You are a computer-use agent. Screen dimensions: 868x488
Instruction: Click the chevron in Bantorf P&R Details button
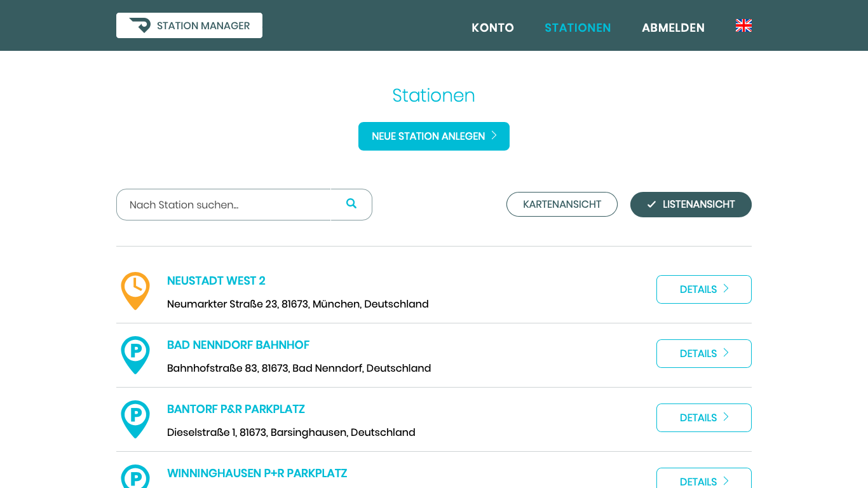click(724, 417)
